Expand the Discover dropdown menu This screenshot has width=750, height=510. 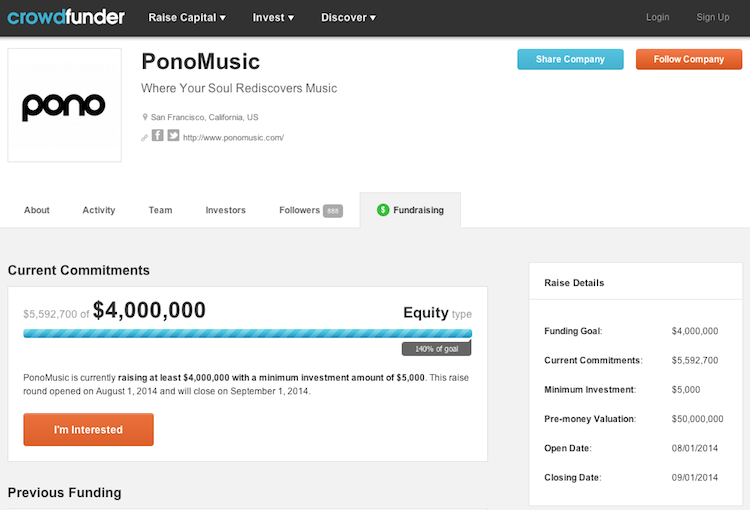[x=348, y=18]
